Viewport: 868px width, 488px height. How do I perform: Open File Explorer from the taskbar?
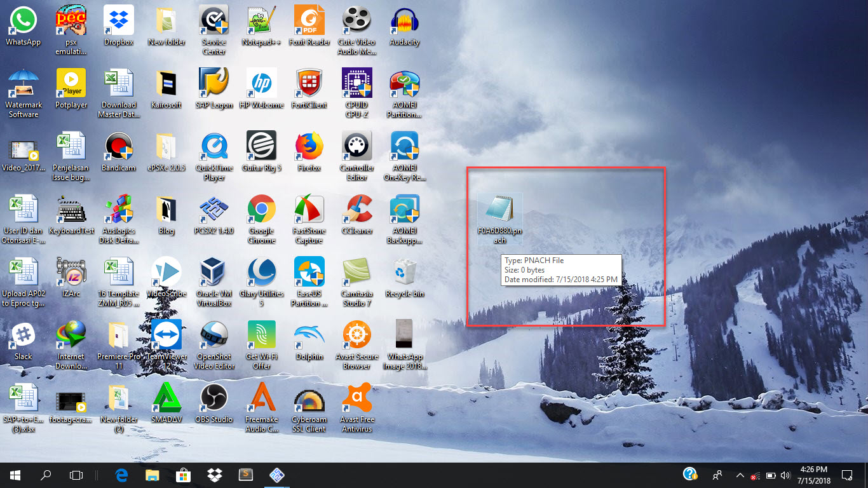point(153,475)
